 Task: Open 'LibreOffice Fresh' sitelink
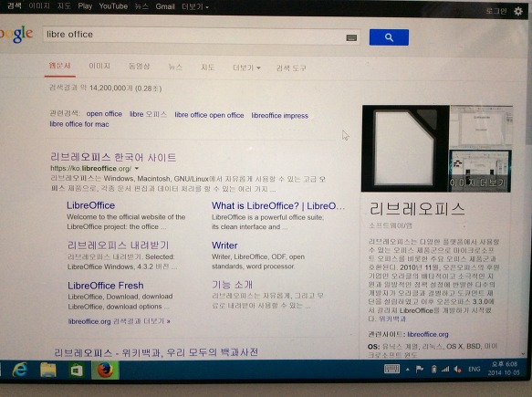coord(106,286)
